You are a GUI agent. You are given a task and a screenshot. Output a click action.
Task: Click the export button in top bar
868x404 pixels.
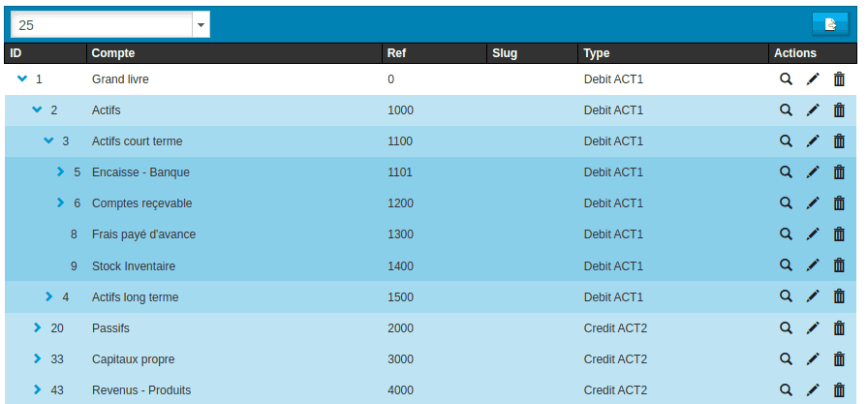pyautogui.click(x=830, y=24)
